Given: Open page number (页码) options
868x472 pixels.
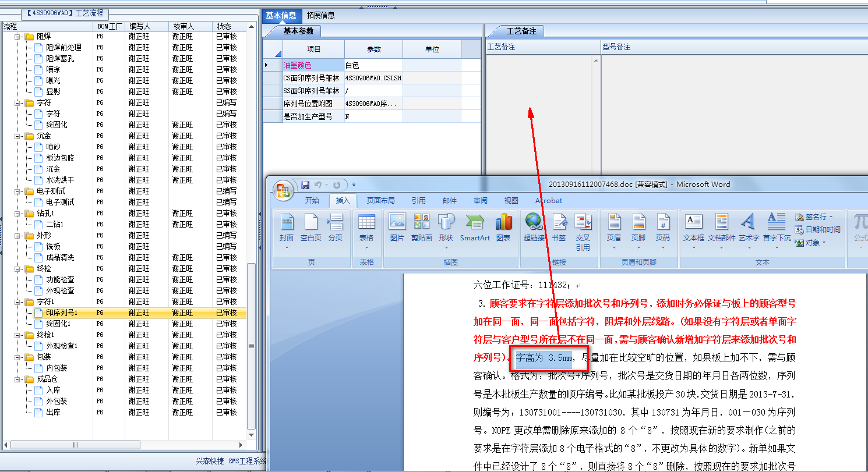Looking at the screenshot, I should [x=663, y=231].
